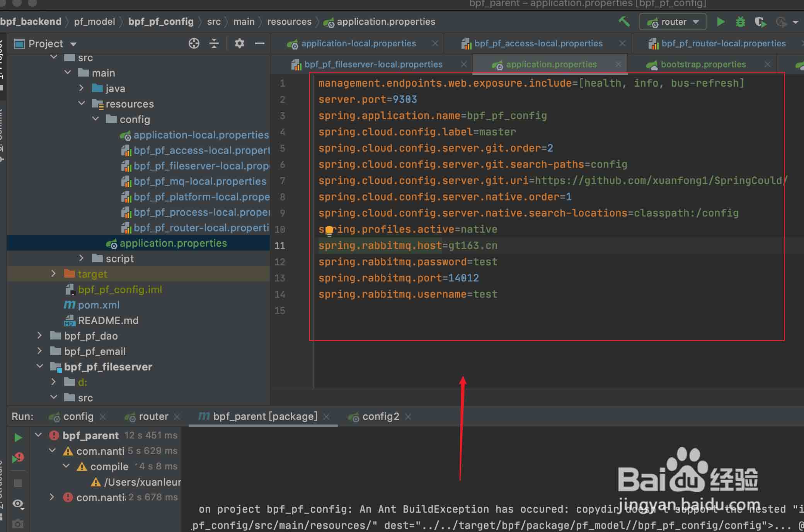Click the locate target crosshair icon
Screen dimensions: 804x532
tap(194, 43)
